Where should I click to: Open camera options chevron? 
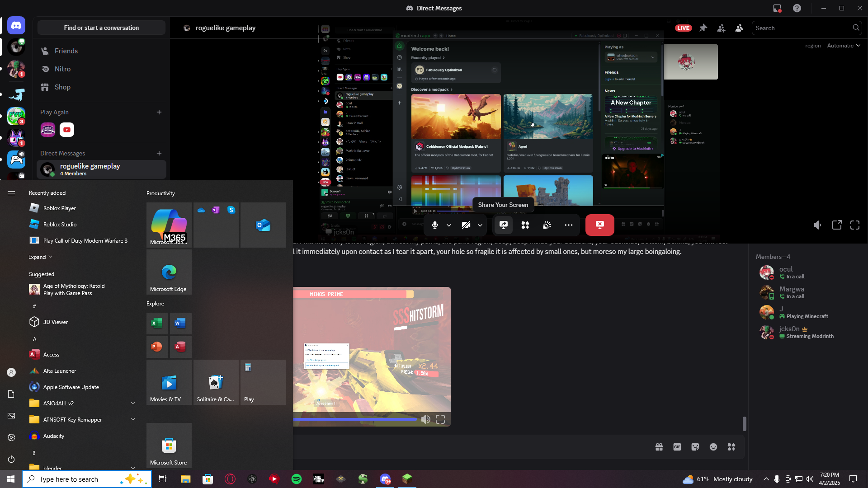480,225
